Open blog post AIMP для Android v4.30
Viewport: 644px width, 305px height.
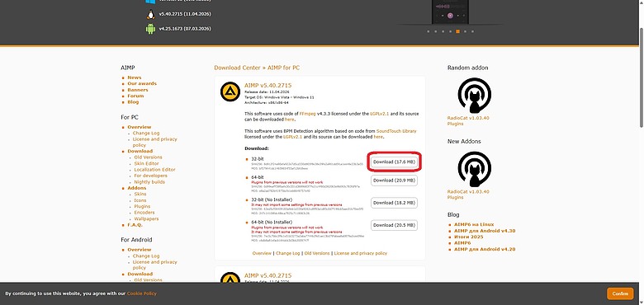tap(485, 231)
